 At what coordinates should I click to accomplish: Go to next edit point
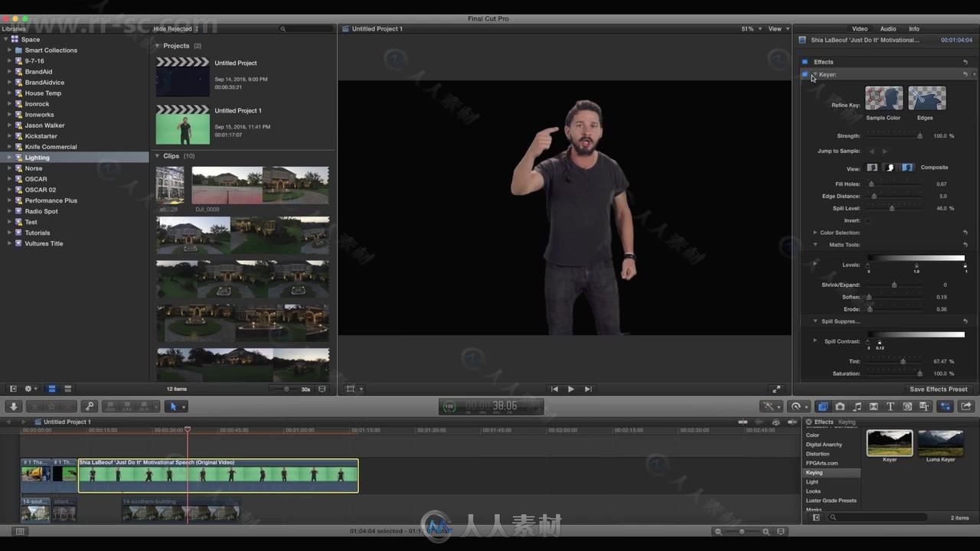588,389
